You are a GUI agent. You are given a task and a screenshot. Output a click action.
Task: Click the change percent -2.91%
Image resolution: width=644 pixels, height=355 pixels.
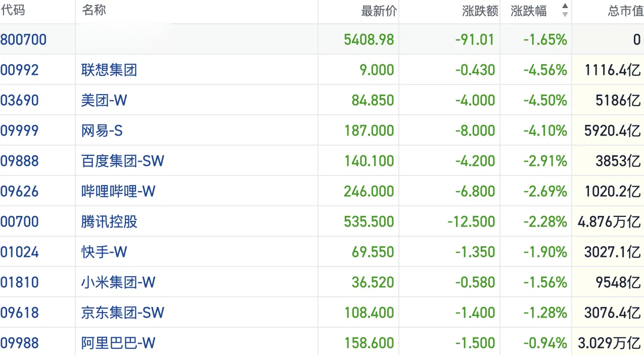(545, 161)
